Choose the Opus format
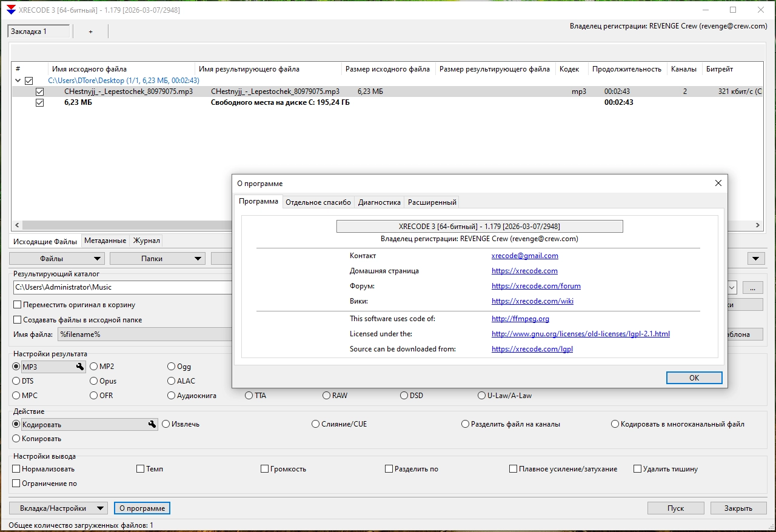This screenshot has height=532, width=776. click(x=94, y=381)
